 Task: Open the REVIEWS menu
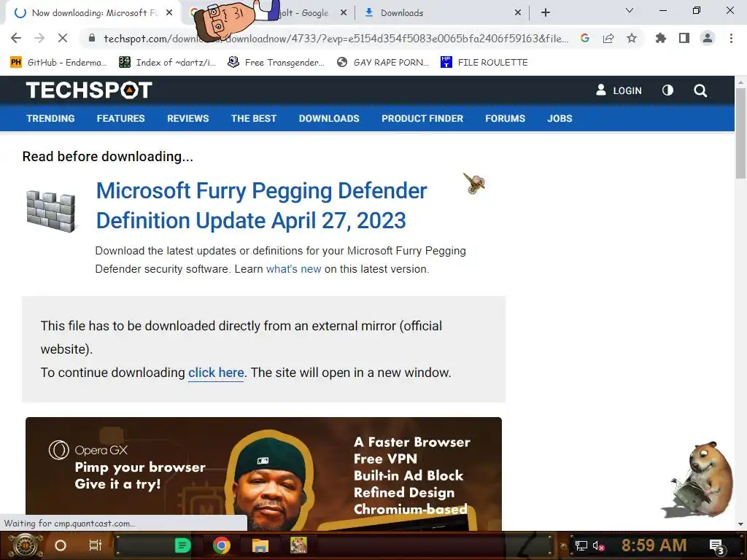pyautogui.click(x=187, y=119)
